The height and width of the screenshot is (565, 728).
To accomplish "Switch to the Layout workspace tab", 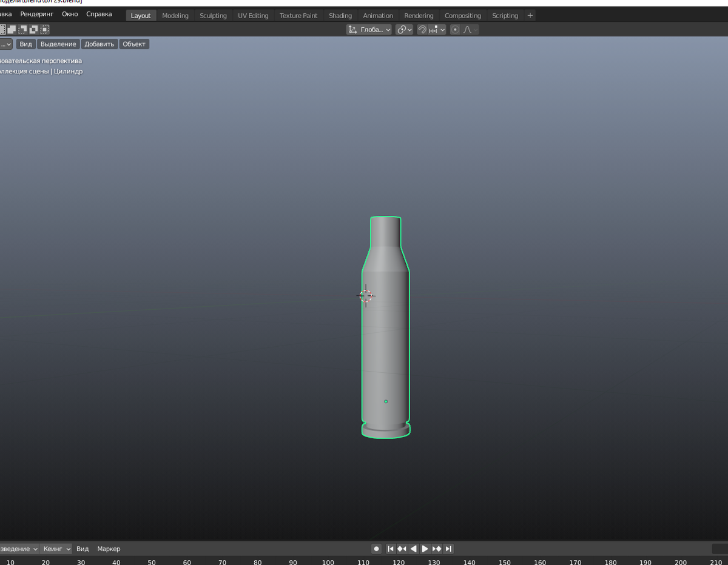I will tap(141, 15).
